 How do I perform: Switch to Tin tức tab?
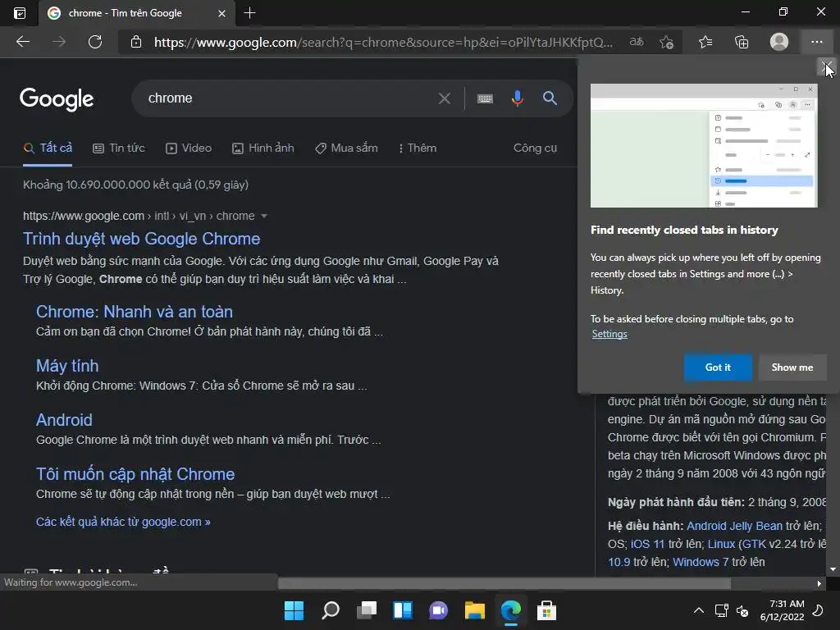click(x=119, y=148)
